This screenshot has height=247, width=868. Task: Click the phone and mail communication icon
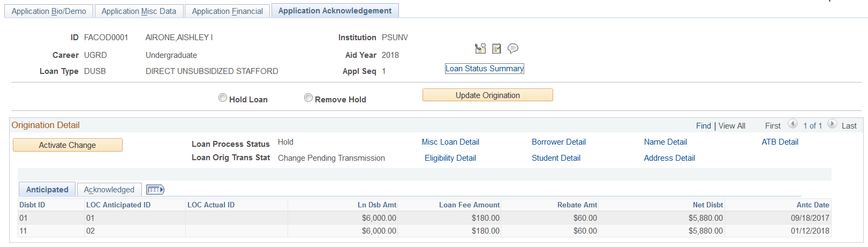480,49
